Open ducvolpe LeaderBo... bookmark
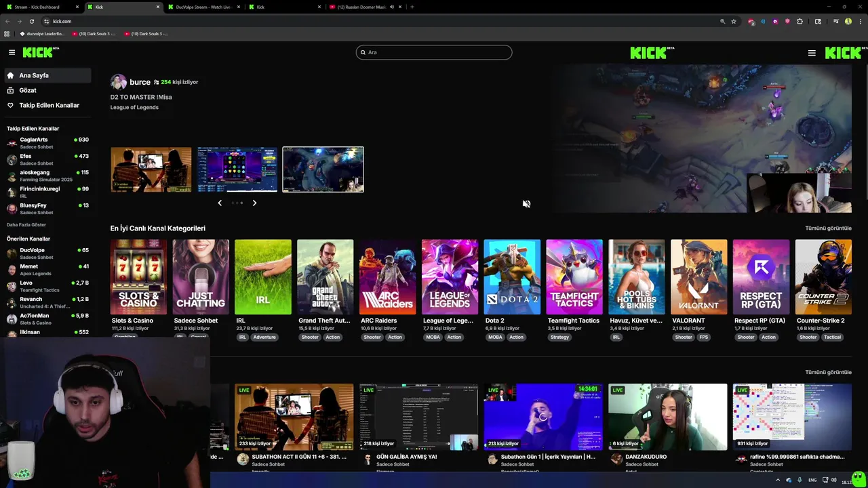The width and height of the screenshot is (868, 488). coord(42,33)
